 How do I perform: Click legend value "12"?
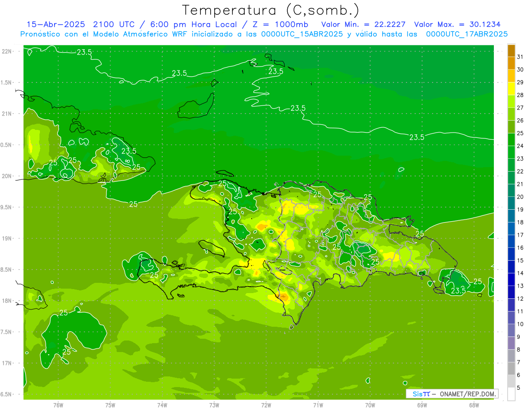pyautogui.click(x=520, y=299)
